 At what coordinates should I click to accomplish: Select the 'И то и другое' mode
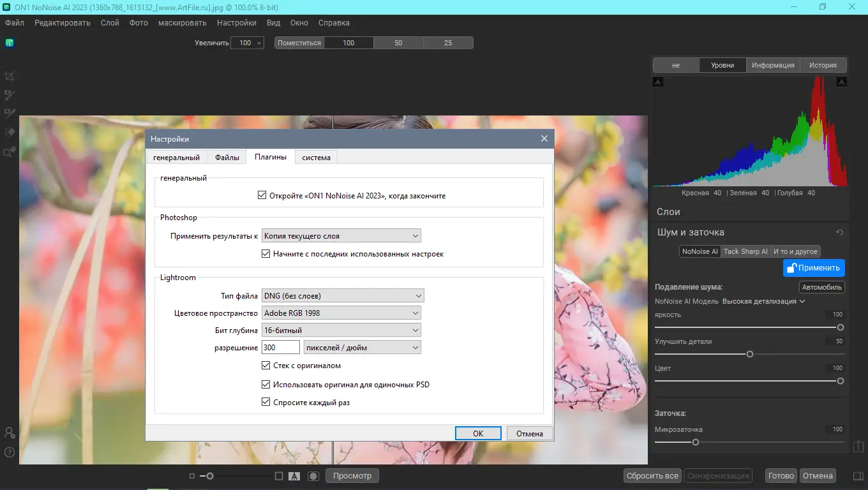pyautogui.click(x=795, y=251)
